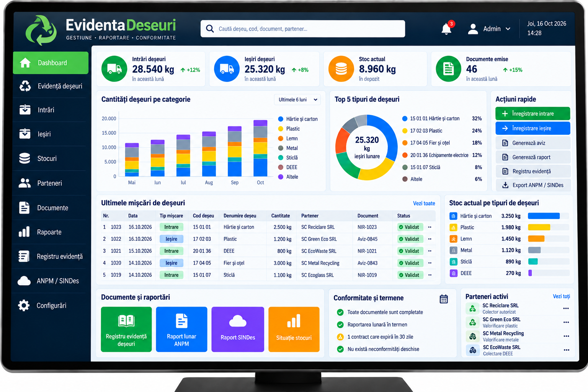The width and height of the screenshot is (588, 392).
Task: Expand the Admin account dropdown chevron
Action: pyautogui.click(x=508, y=29)
